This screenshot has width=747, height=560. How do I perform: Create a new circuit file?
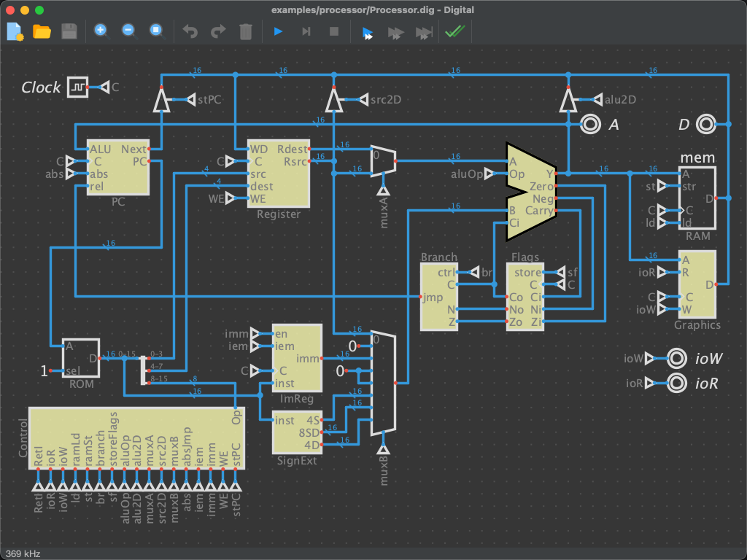coord(15,31)
